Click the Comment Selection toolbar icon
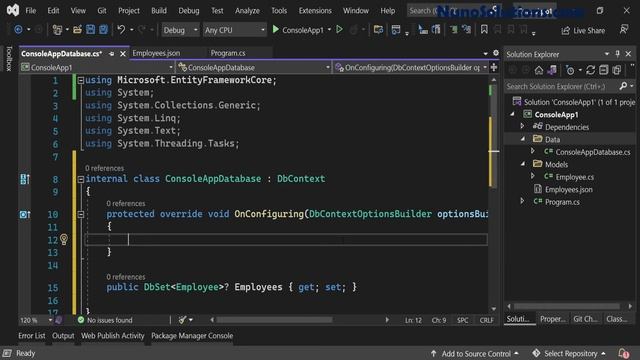 pyautogui.click(x=453, y=30)
